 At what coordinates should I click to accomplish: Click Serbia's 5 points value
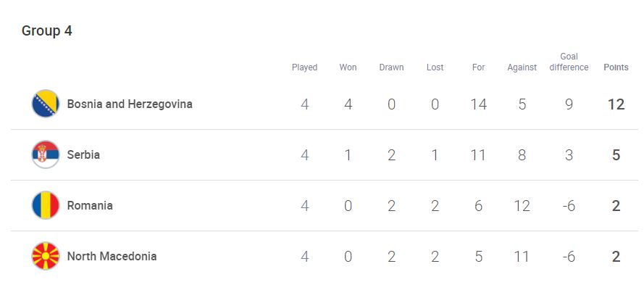[616, 155]
